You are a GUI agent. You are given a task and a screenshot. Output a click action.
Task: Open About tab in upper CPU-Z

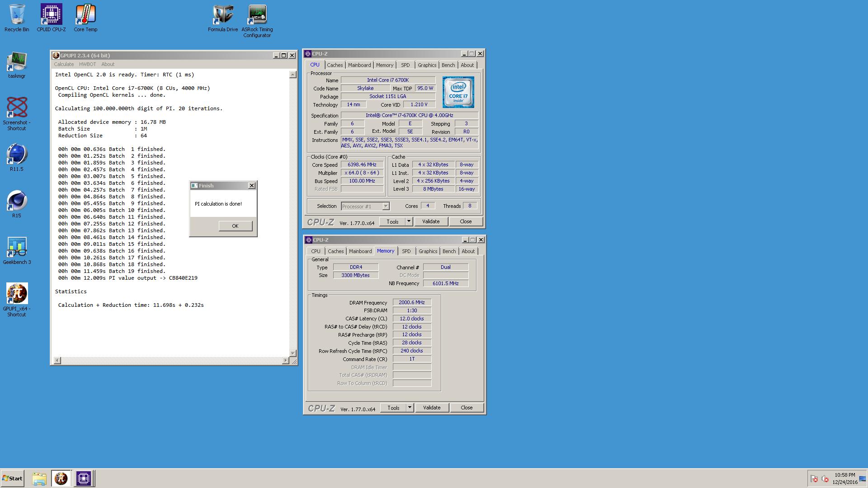pos(467,65)
